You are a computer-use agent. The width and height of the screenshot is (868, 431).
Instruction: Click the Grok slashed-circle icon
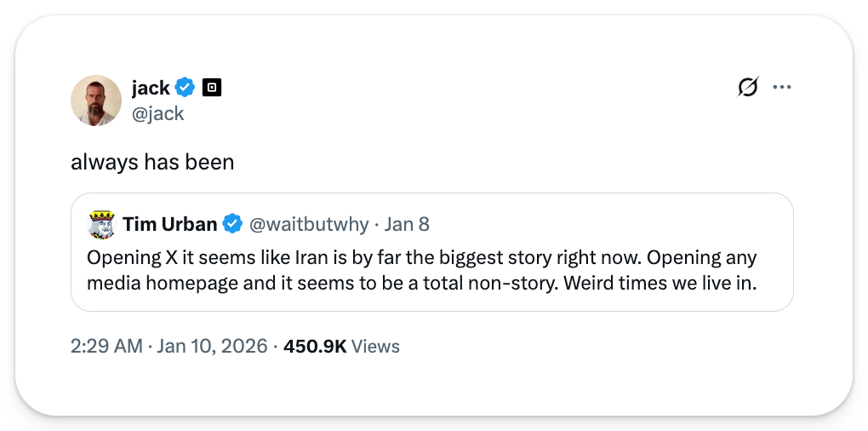[x=748, y=87]
